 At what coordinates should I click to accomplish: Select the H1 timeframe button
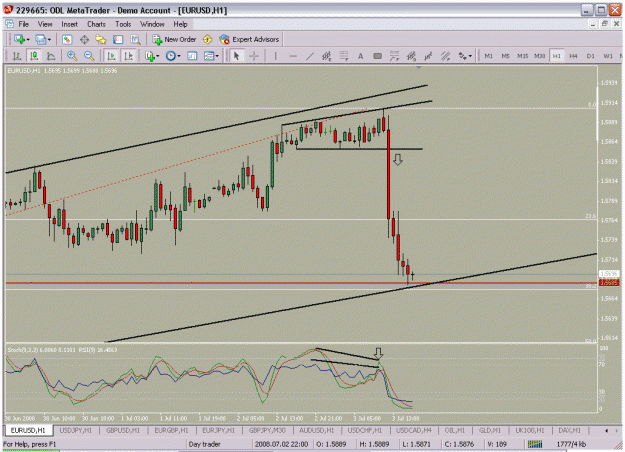pos(557,56)
